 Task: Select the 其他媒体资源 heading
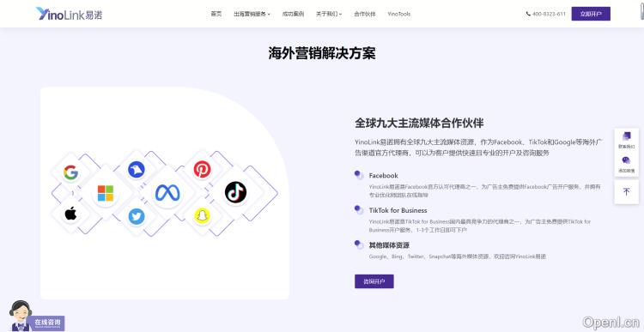389,245
